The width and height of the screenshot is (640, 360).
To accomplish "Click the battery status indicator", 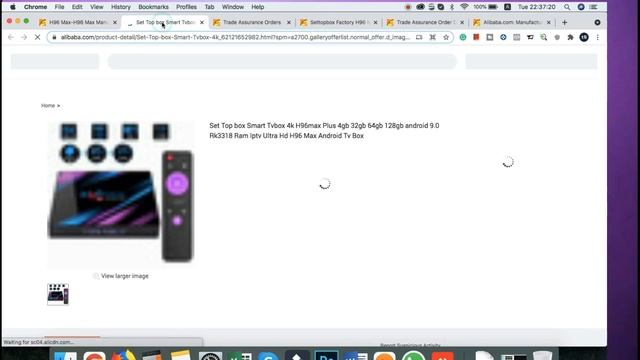I will (486, 7).
